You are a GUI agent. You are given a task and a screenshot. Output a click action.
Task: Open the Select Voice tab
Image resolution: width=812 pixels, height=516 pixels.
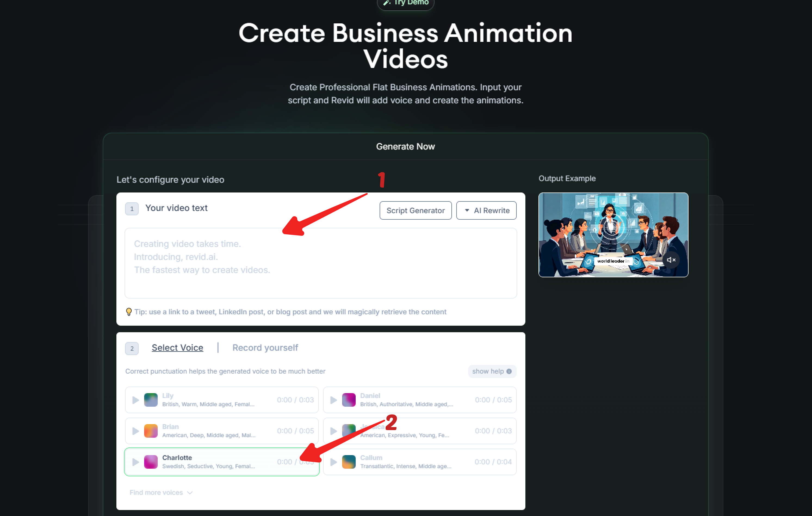pyautogui.click(x=177, y=347)
